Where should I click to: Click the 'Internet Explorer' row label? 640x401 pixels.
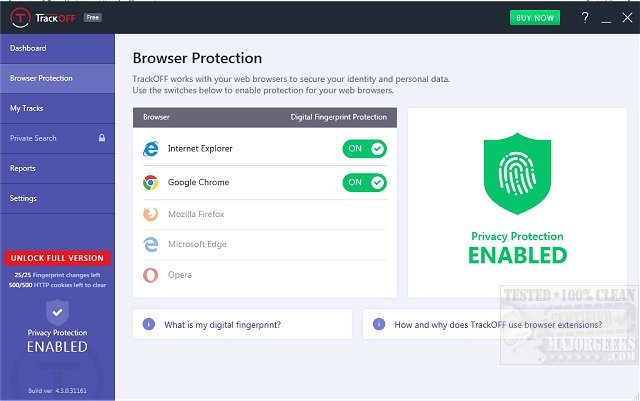pyautogui.click(x=200, y=149)
